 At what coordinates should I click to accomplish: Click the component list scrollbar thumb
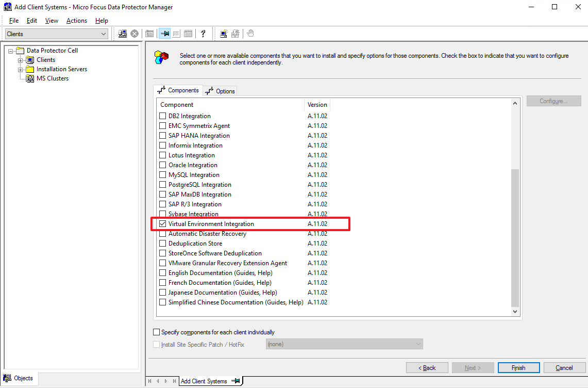[x=515, y=238]
